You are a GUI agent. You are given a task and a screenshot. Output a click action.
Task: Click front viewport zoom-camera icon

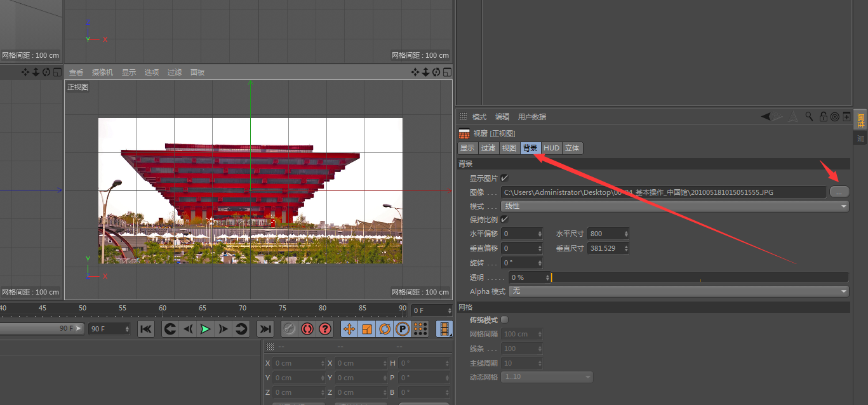click(x=426, y=72)
